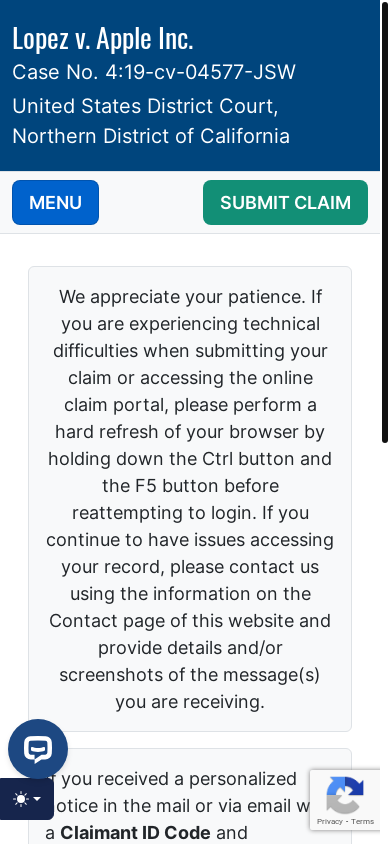
Task: Click the reCAPTCHA logo badge
Action: (345, 795)
